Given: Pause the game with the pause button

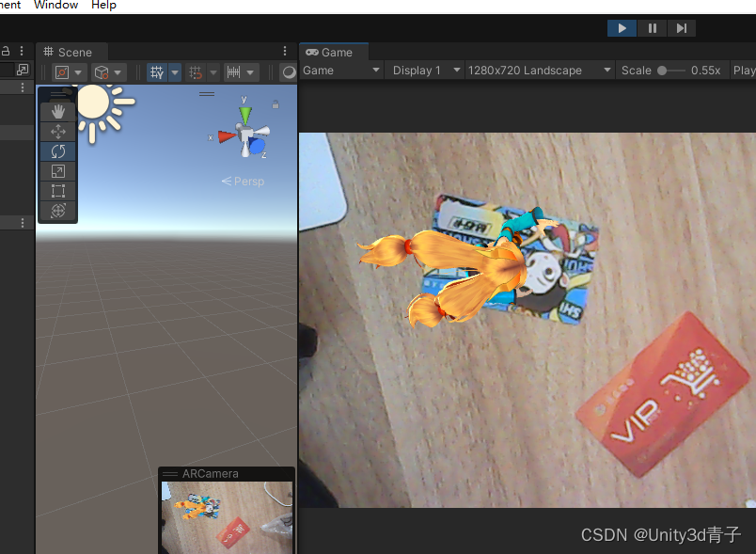Looking at the screenshot, I should point(652,28).
